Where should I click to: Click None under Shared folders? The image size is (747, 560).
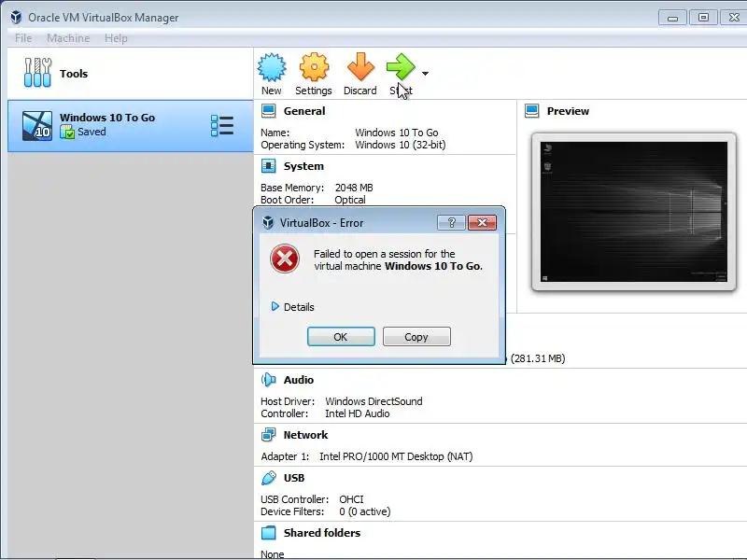(273, 554)
